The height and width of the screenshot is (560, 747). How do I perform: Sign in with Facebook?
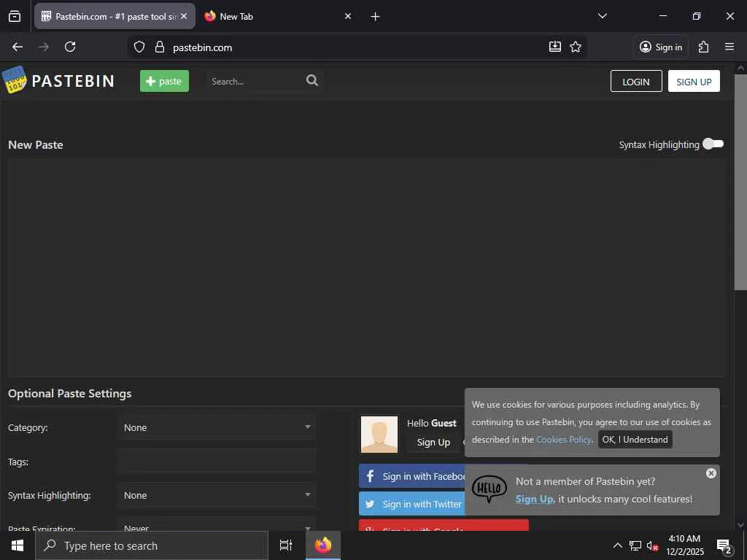pyautogui.click(x=412, y=476)
